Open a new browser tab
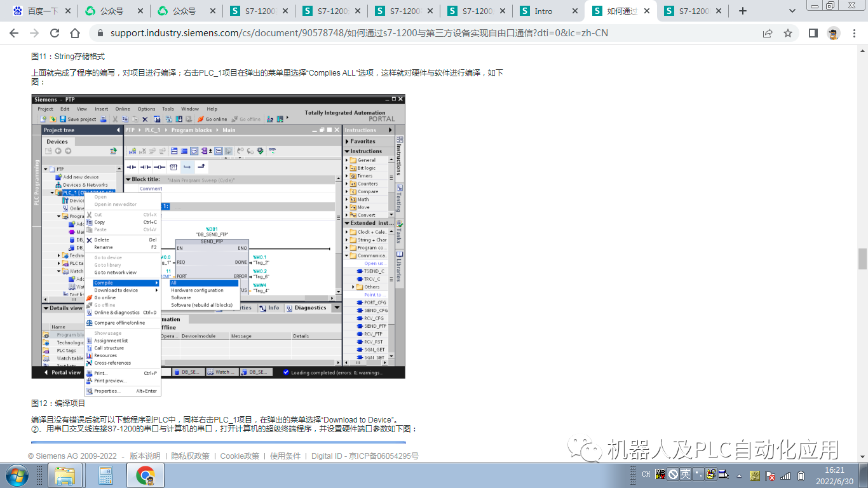Image resolution: width=868 pixels, height=488 pixels. click(743, 11)
